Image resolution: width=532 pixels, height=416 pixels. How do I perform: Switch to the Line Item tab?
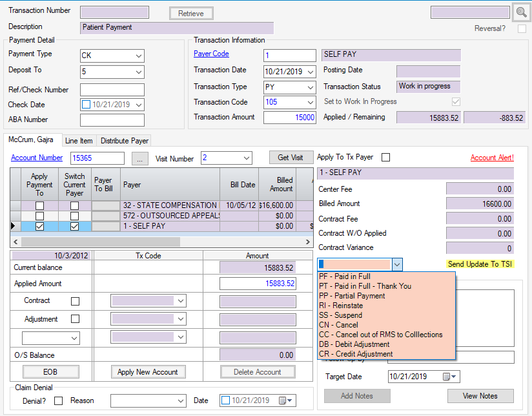[79, 141]
